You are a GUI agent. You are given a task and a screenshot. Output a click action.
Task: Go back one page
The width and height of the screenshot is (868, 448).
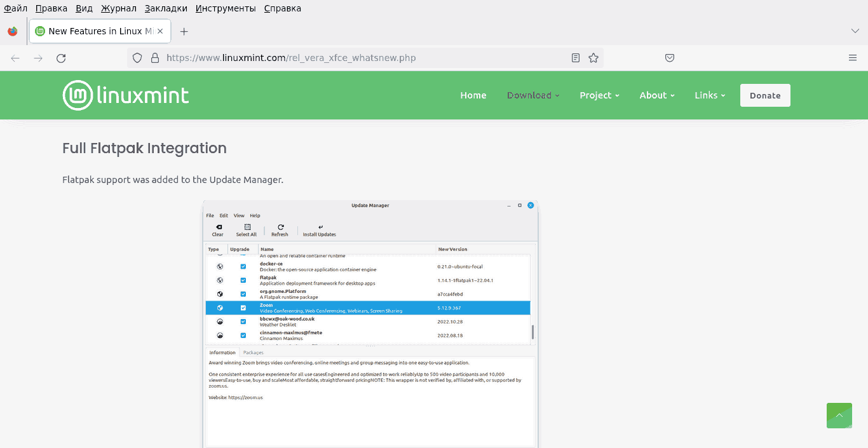click(x=15, y=58)
